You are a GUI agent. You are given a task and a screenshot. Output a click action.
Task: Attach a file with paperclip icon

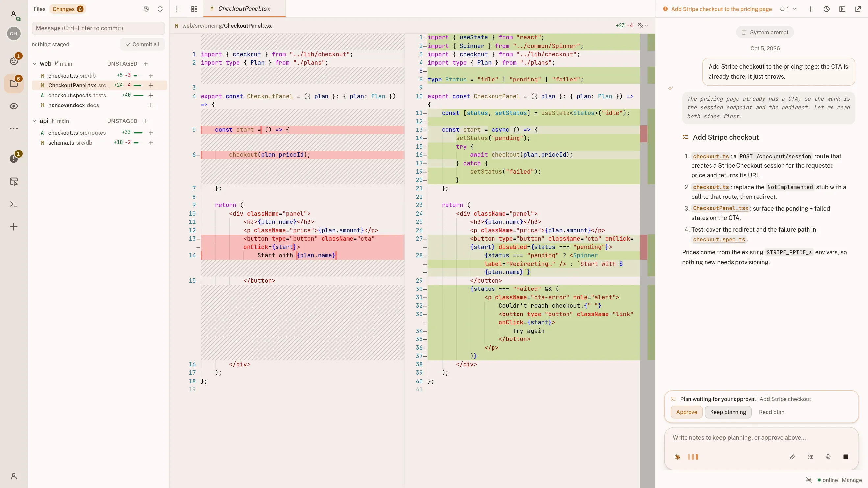point(792,457)
